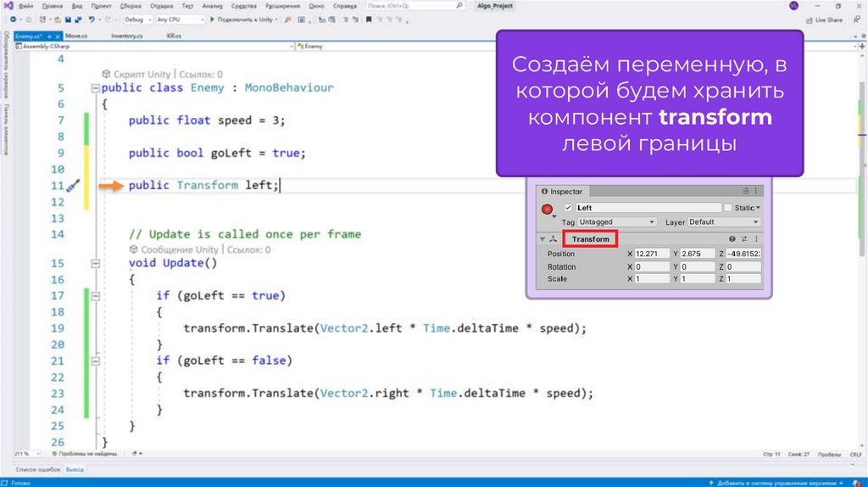Open the Assembly-CSharp project dropdown
This screenshot has width=868, height=487.
pyautogui.click(x=154, y=47)
